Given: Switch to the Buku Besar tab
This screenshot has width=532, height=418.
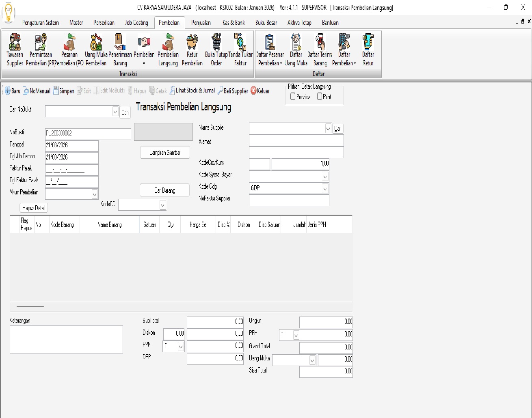Looking at the screenshot, I should 266,23.
